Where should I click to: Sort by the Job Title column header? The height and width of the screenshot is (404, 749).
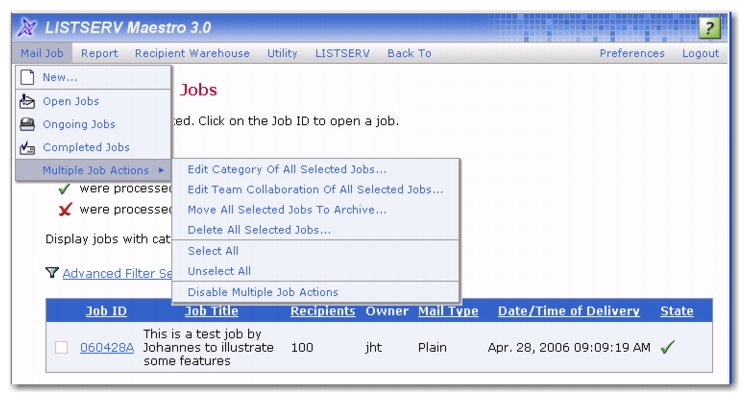pyautogui.click(x=212, y=311)
